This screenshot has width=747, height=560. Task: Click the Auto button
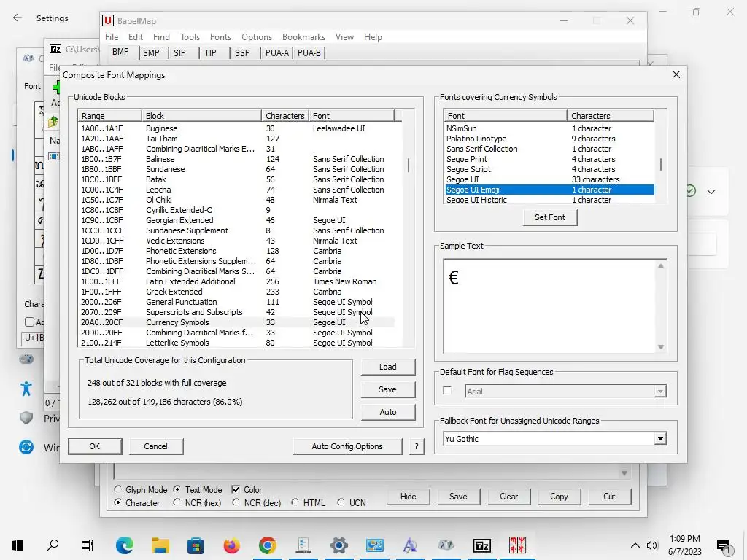(388, 412)
